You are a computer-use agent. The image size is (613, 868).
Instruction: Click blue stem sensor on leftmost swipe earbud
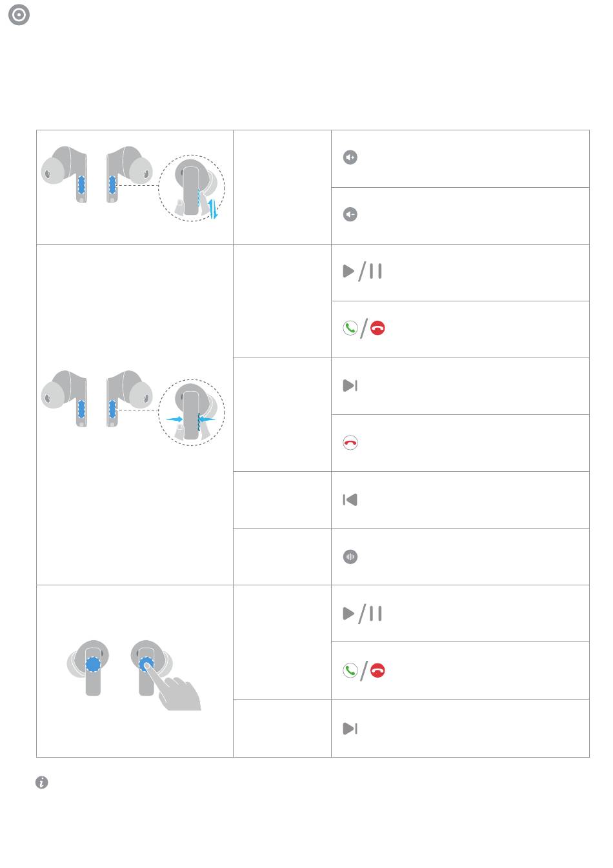pyautogui.click(x=81, y=185)
